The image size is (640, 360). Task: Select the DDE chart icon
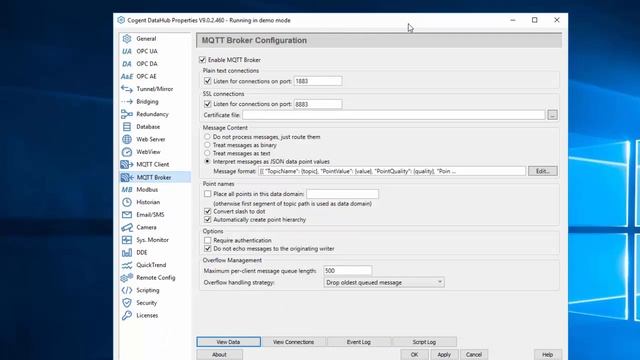(x=127, y=253)
